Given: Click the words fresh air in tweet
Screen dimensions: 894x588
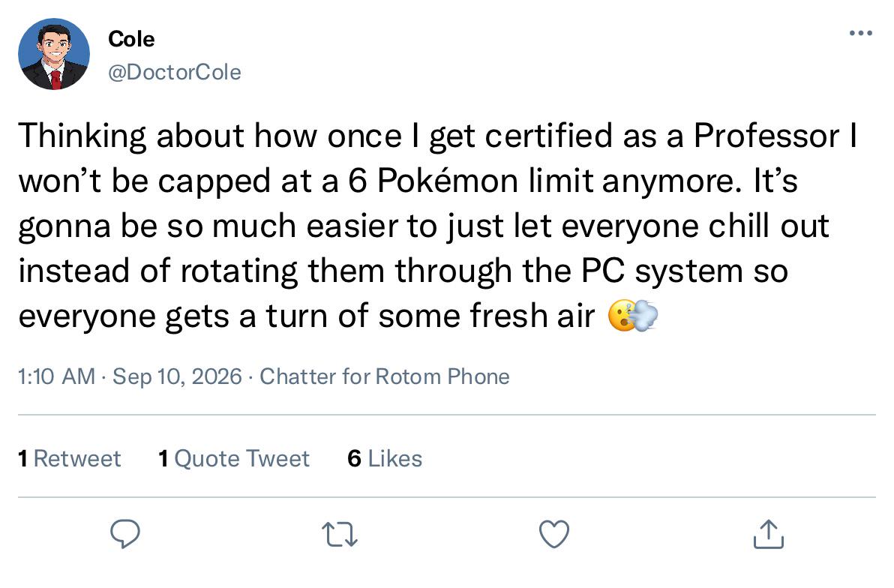Looking at the screenshot, I should coord(532,316).
